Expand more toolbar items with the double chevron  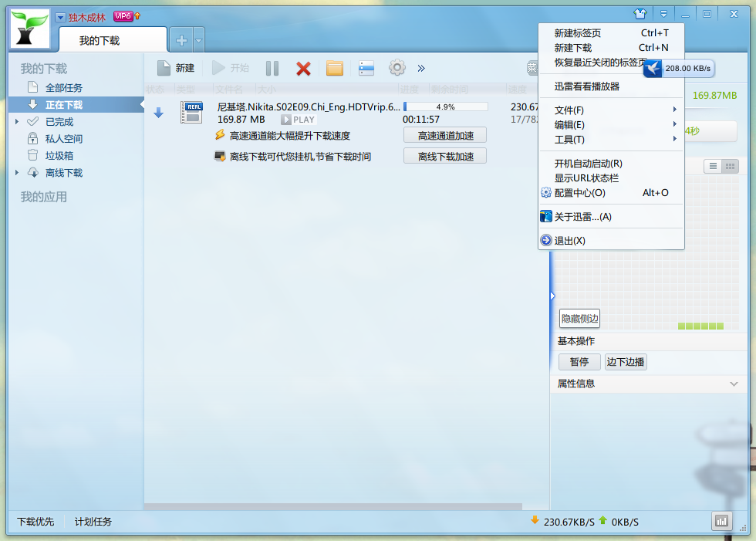(x=421, y=69)
